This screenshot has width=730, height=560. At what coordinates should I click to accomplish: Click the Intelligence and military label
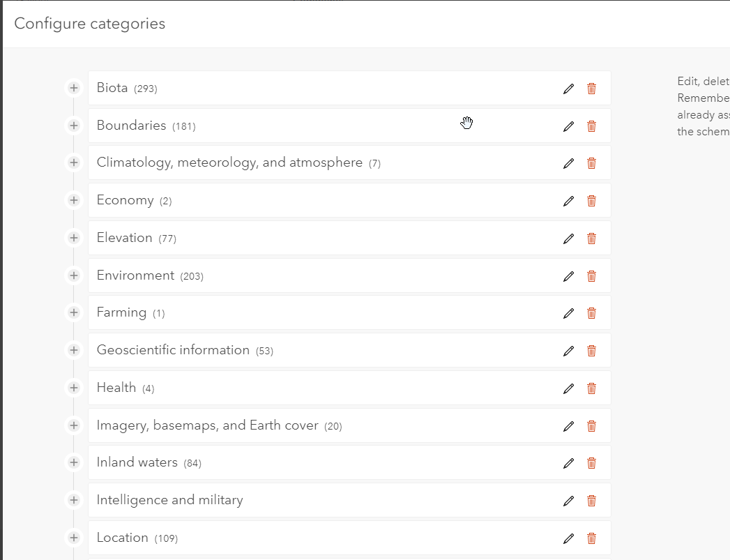[x=170, y=500]
